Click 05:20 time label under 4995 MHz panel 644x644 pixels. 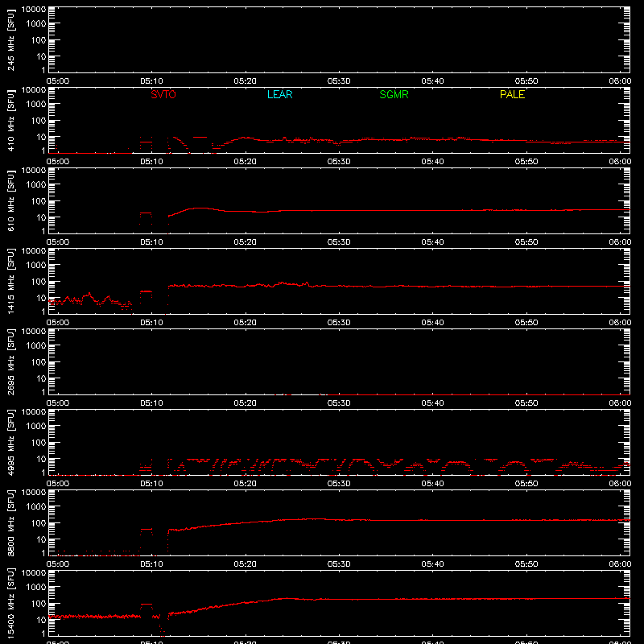[246, 484]
